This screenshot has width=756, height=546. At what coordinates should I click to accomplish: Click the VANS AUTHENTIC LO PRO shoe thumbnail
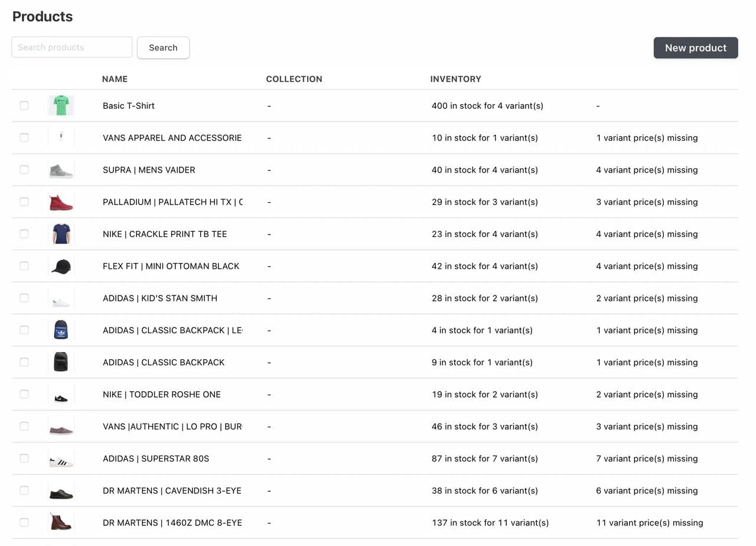pyautogui.click(x=61, y=426)
